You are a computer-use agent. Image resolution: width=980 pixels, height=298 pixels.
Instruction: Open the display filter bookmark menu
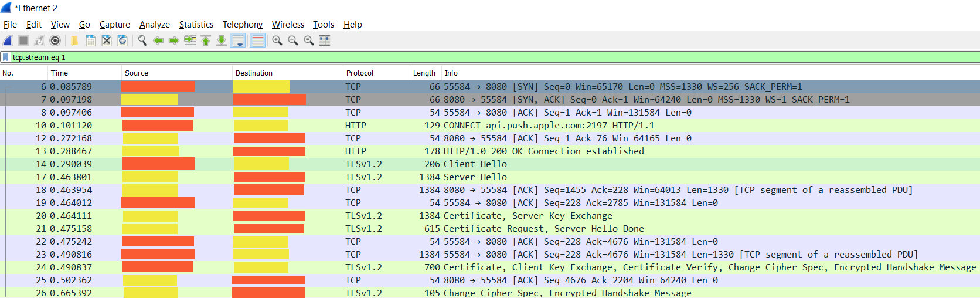click(x=5, y=57)
